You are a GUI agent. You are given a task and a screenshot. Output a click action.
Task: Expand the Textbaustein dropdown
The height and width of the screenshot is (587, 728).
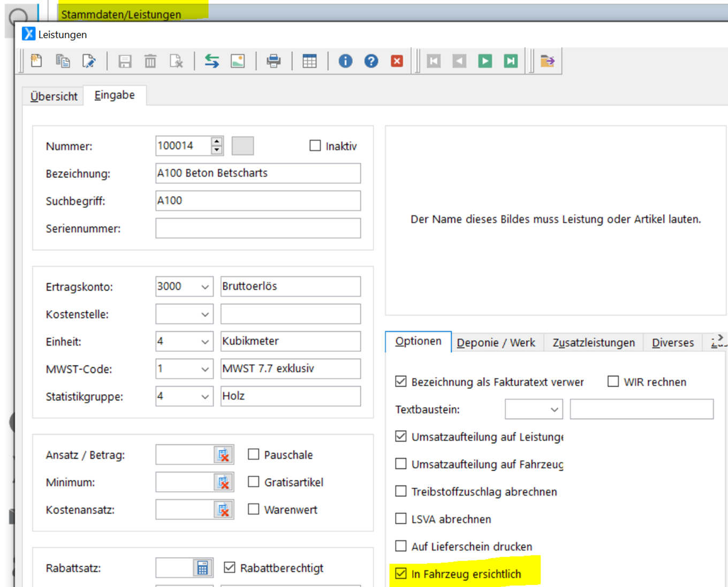[x=554, y=410]
